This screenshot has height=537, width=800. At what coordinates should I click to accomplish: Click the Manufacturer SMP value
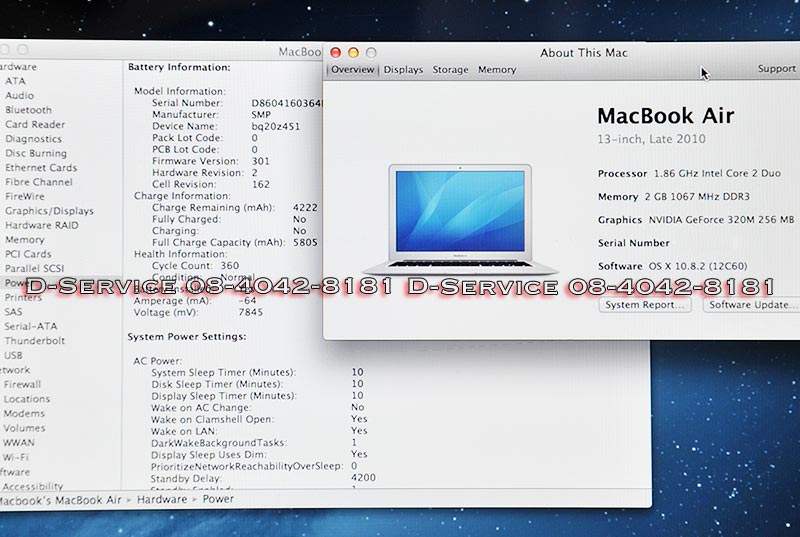261,115
